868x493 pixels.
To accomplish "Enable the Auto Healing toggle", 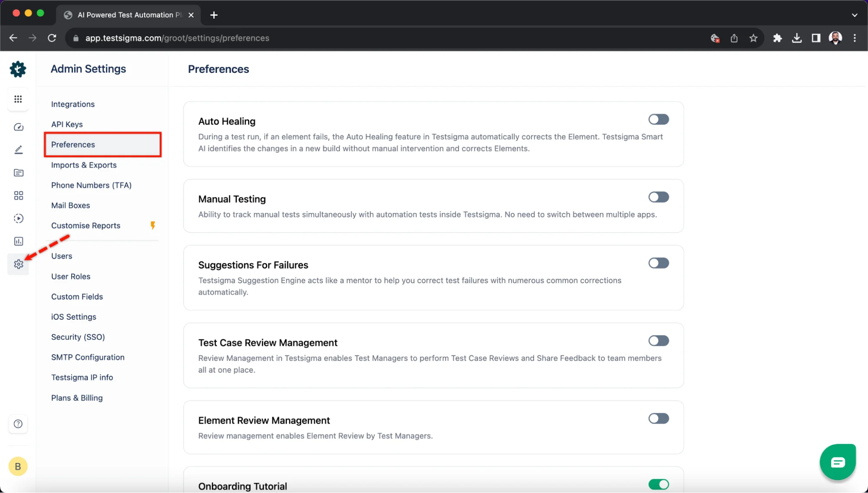I will click(658, 119).
